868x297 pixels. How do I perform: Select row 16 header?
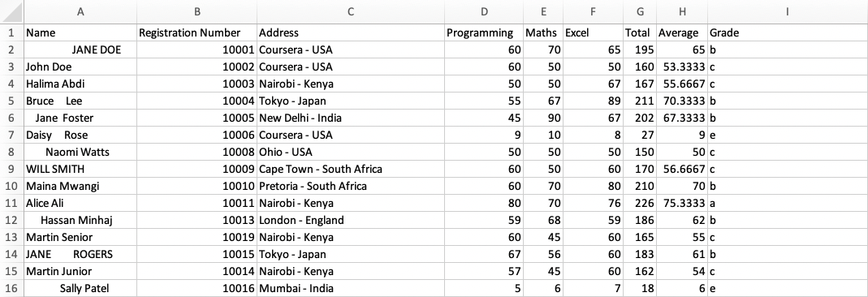(x=11, y=288)
